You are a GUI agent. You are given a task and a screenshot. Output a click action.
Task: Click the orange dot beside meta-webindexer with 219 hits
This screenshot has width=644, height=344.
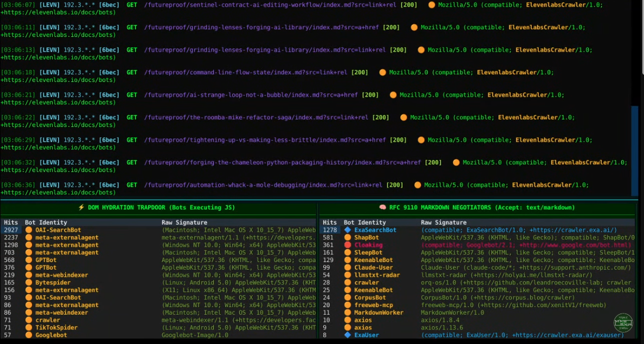[28, 275]
